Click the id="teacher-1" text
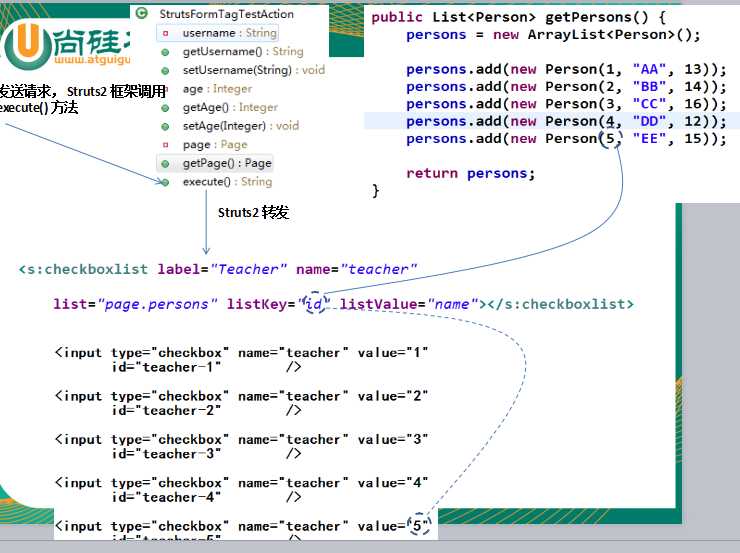This screenshot has height=553, width=740. (166, 367)
